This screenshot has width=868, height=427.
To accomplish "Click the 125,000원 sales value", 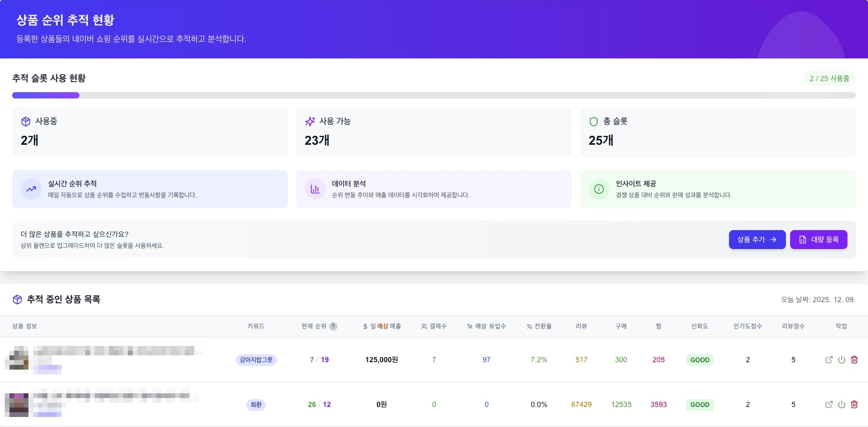I will [x=382, y=360].
